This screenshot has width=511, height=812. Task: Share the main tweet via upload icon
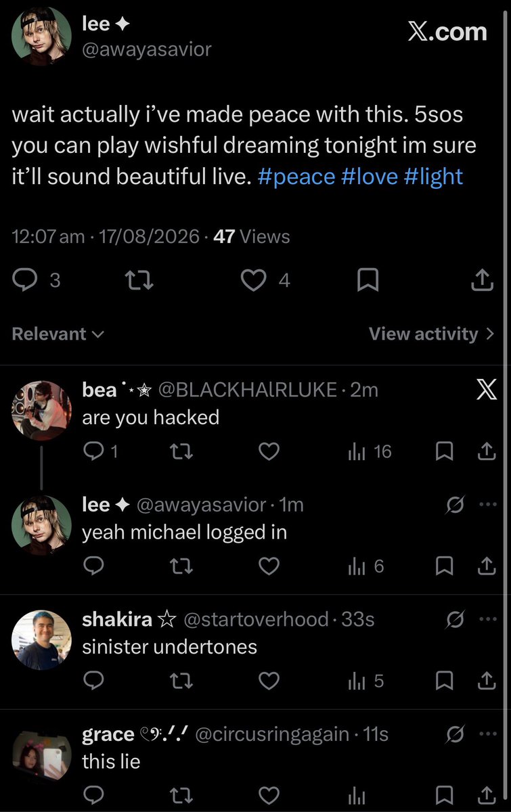tap(481, 279)
